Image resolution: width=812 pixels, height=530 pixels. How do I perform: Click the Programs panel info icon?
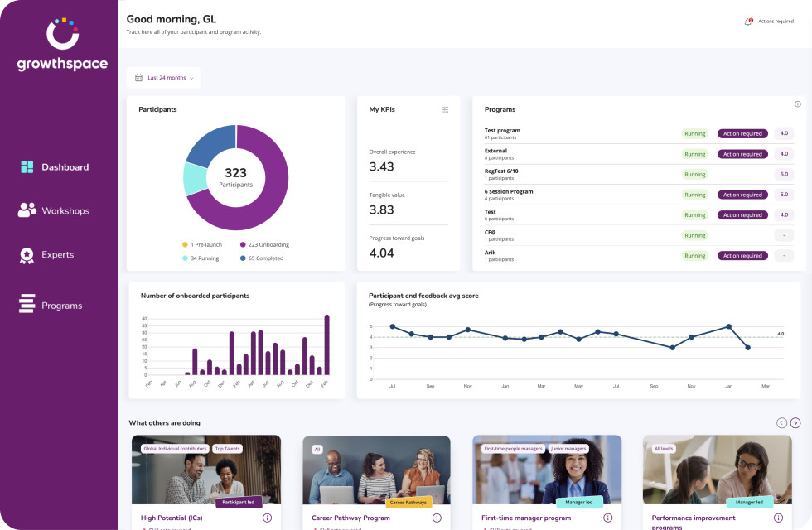point(797,104)
